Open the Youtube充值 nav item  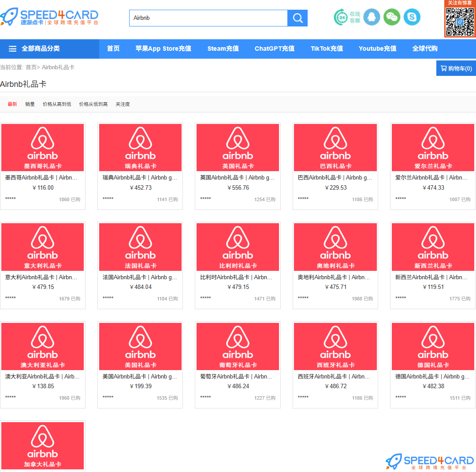(377, 49)
